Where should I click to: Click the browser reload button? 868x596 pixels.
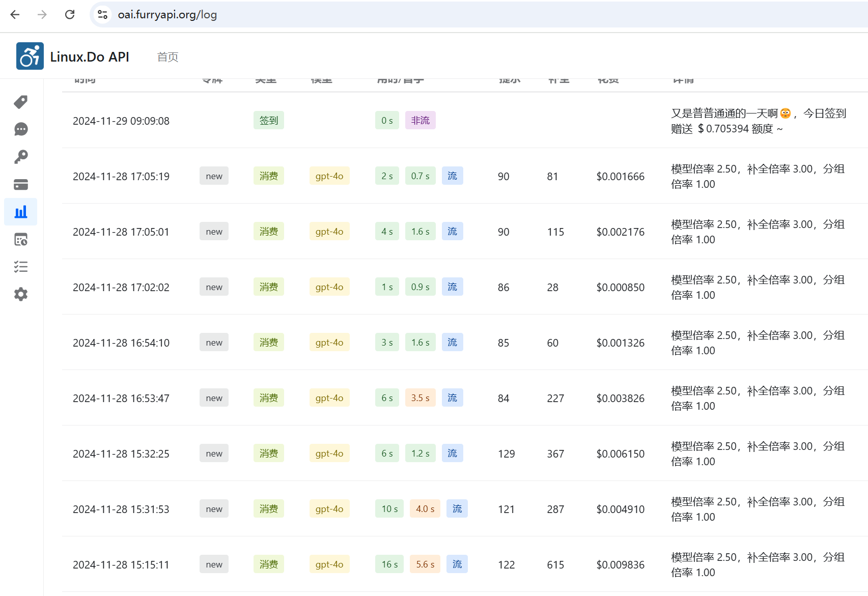(70, 14)
